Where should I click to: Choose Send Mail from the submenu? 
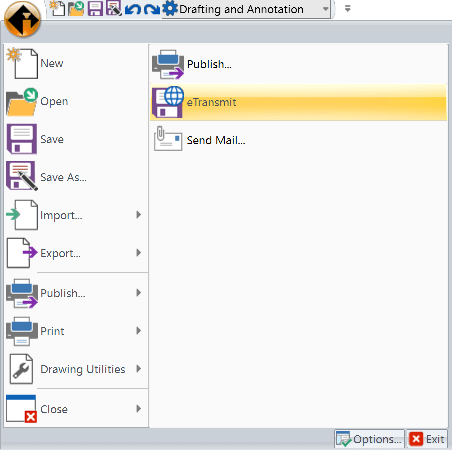point(298,140)
